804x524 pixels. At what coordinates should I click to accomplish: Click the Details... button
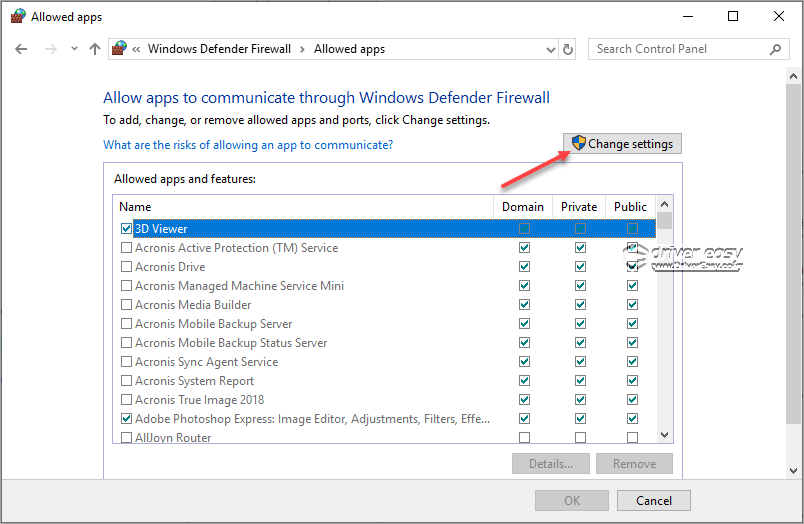[x=551, y=463]
